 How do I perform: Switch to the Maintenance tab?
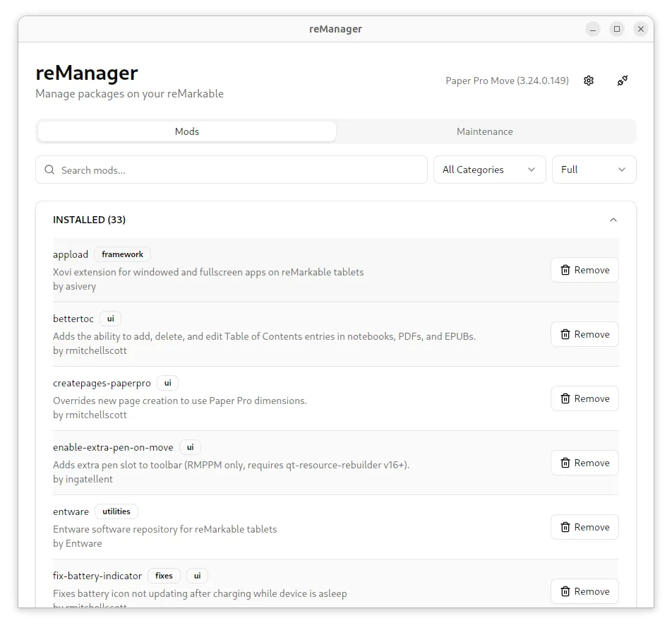pos(485,131)
